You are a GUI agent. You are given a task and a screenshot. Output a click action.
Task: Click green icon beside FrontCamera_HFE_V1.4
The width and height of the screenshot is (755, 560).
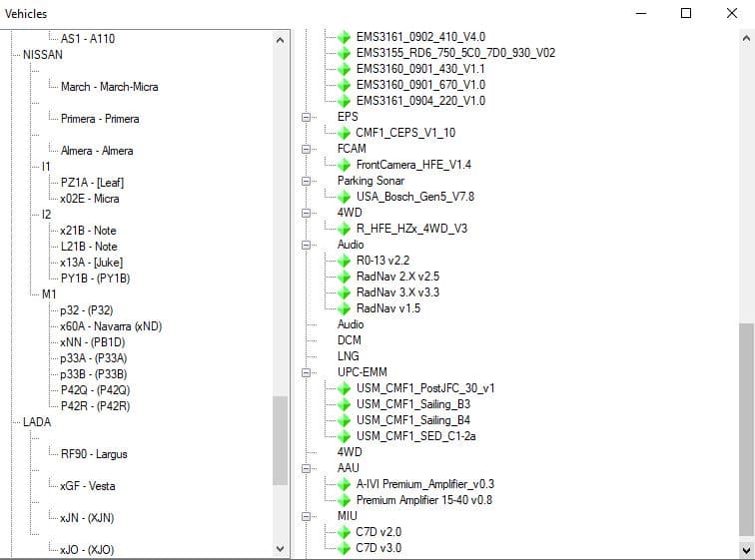click(344, 165)
